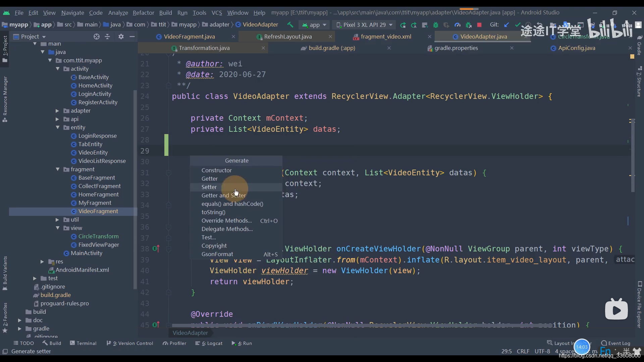The height and width of the screenshot is (362, 644).
Task: Click the Profile app gauge icon
Action: (x=458, y=25)
